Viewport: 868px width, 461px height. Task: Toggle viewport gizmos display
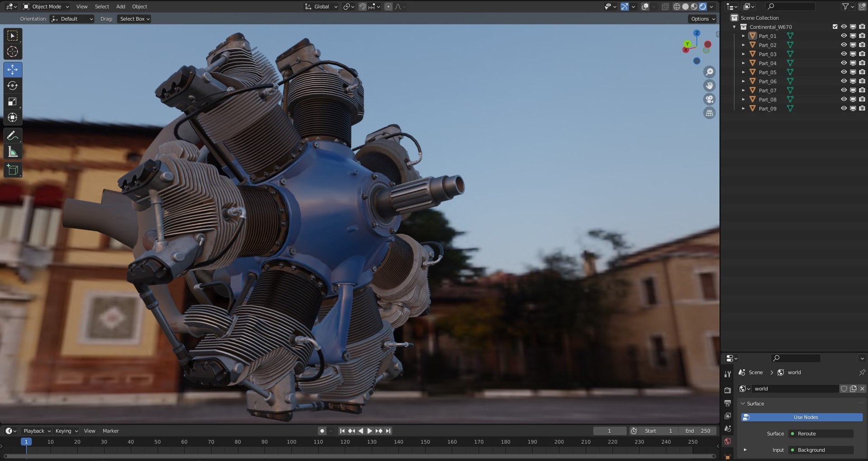(625, 7)
